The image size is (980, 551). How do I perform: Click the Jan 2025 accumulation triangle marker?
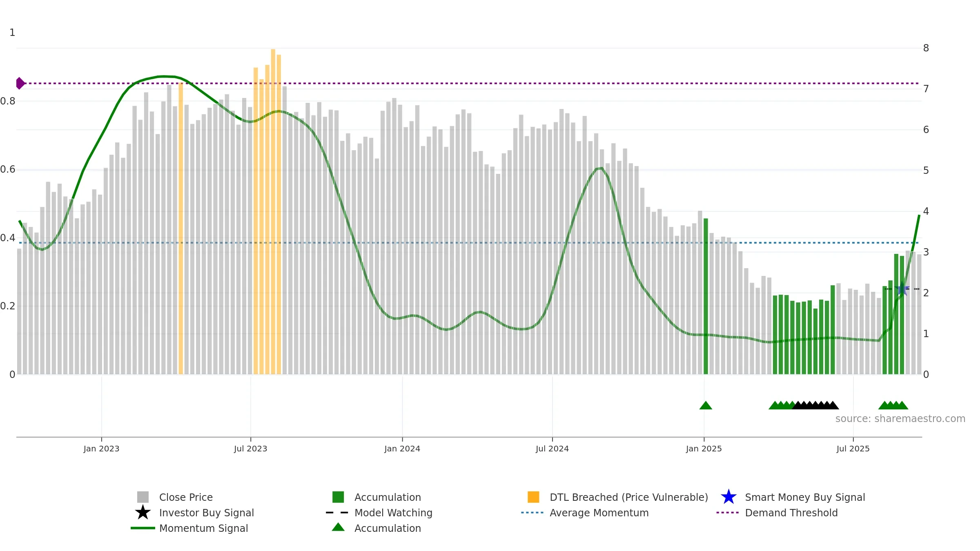pyautogui.click(x=706, y=405)
